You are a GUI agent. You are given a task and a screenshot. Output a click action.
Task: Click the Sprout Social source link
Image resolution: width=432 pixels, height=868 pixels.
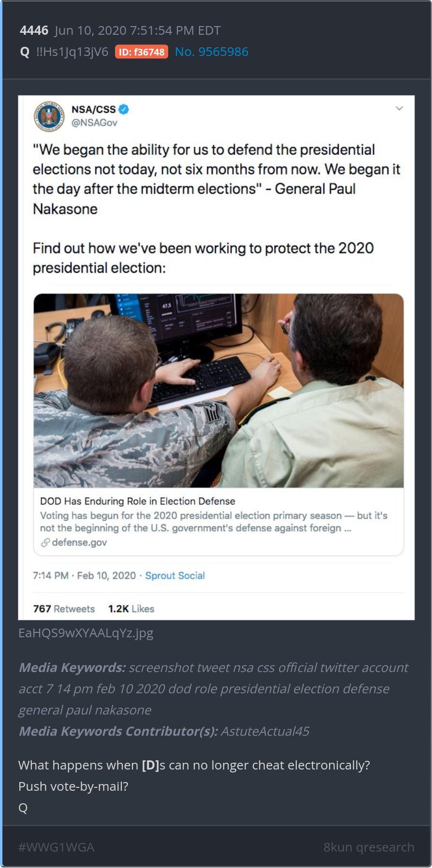[175, 575]
